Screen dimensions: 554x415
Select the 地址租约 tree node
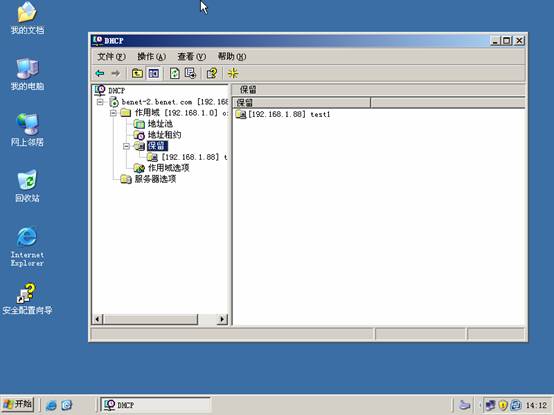pos(164,135)
